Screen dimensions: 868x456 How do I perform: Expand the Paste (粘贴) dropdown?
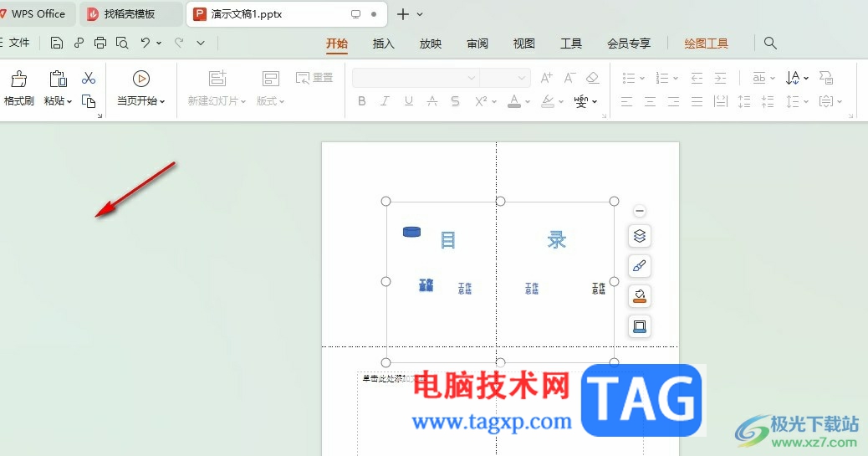[58, 101]
